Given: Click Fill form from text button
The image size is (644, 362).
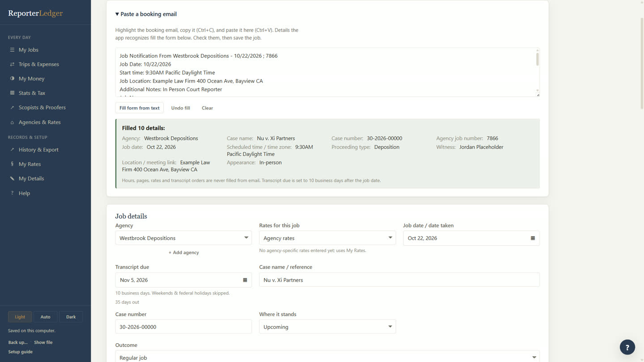Looking at the screenshot, I should (140, 108).
